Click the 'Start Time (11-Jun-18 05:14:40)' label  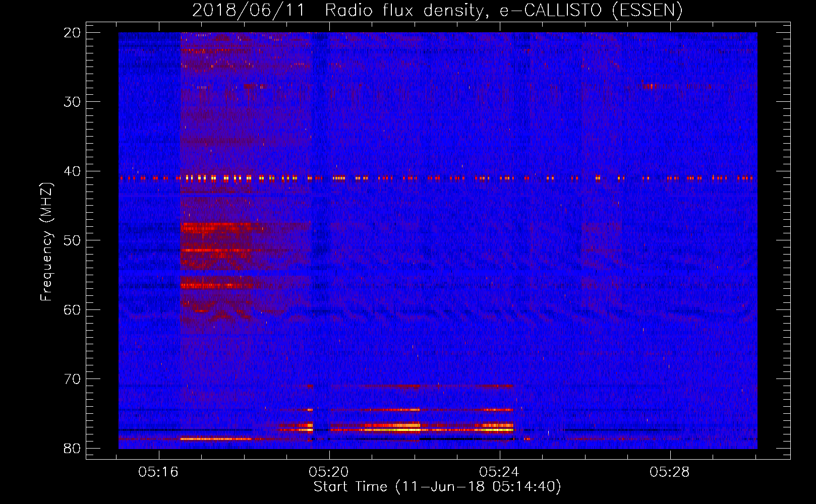coord(437,487)
